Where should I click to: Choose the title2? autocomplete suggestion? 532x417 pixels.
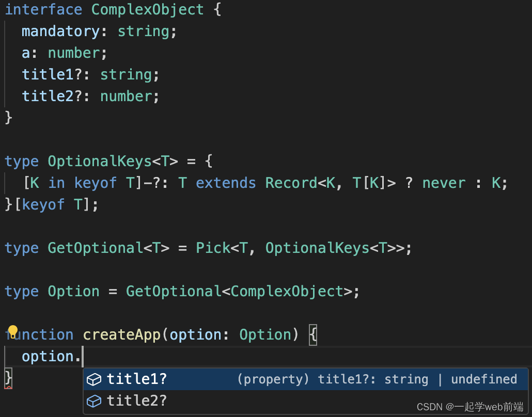306,400
